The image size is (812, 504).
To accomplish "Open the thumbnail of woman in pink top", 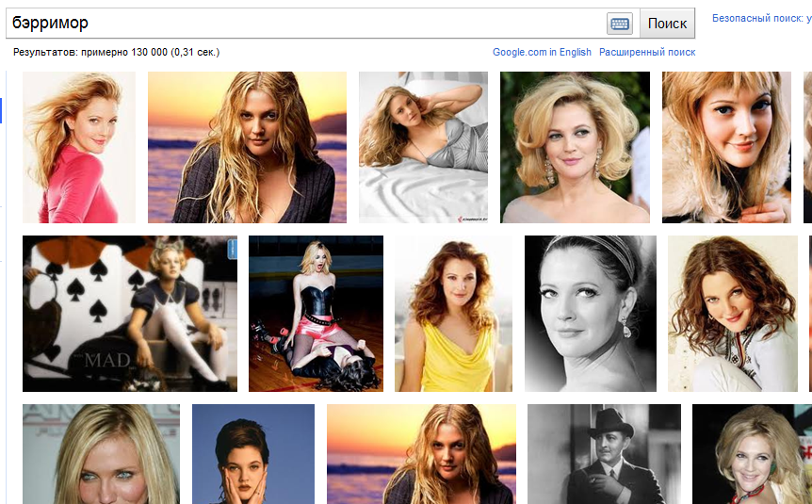I will [79, 147].
